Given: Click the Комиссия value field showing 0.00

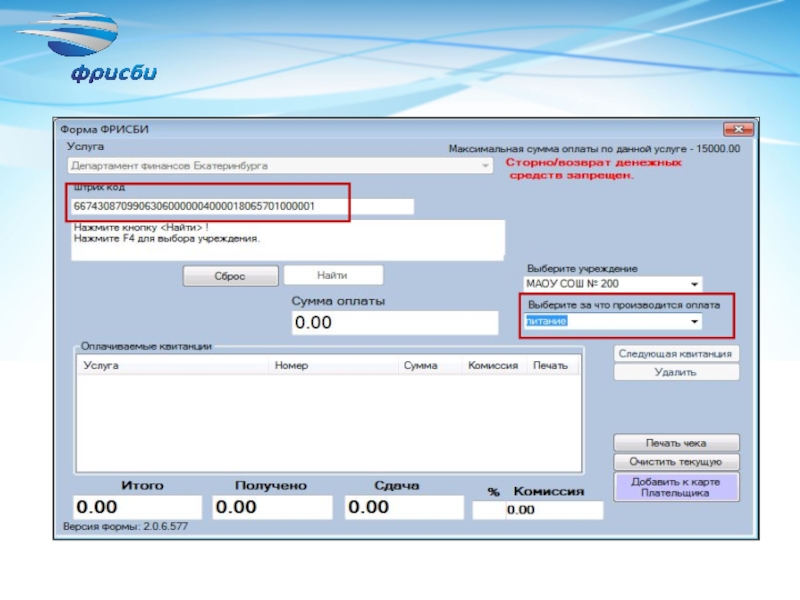Looking at the screenshot, I should tap(555, 510).
